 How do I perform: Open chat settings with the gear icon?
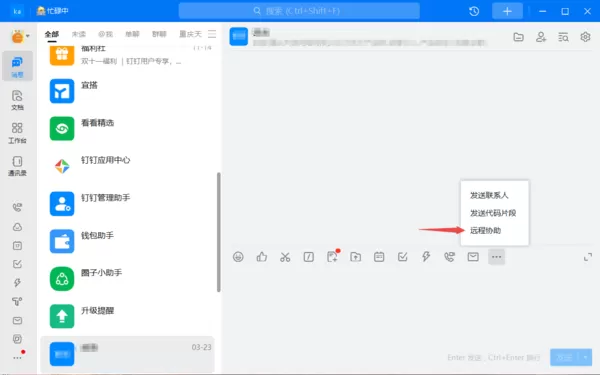[x=585, y=37]
